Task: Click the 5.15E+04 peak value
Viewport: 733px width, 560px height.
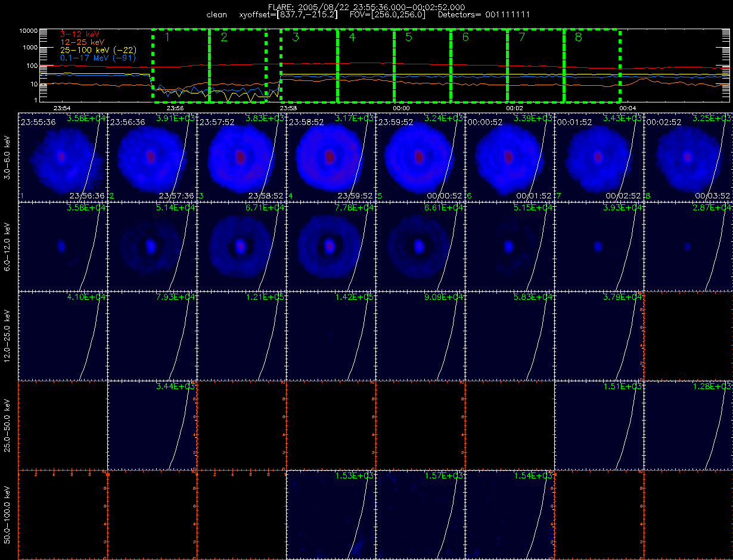Action: tap(533, 207)
